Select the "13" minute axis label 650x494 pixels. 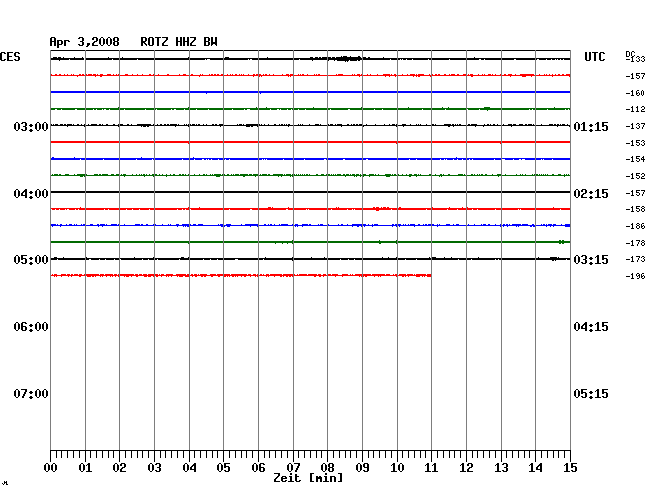[x=501, y=468]
